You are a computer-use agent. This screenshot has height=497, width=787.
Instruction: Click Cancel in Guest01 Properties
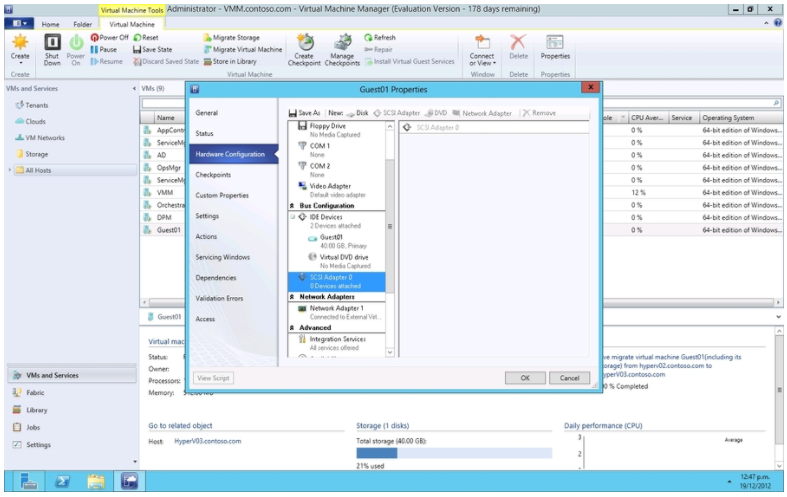tap(569, 378)
